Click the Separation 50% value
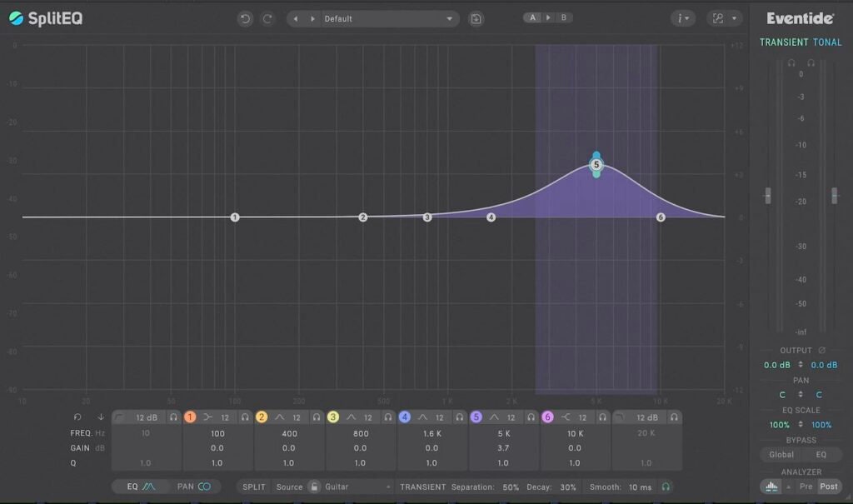Viewport: 853px width, 504px height. 511,487
